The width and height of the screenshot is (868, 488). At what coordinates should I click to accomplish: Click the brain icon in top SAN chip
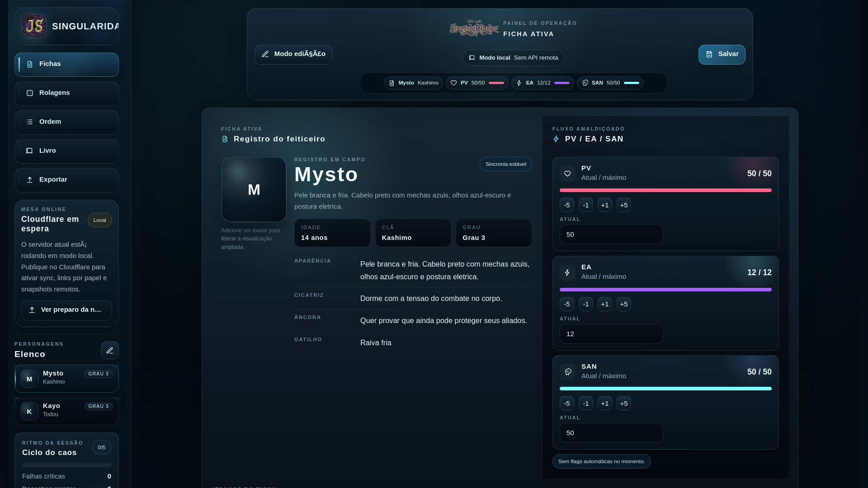click(x=585, y=83)
